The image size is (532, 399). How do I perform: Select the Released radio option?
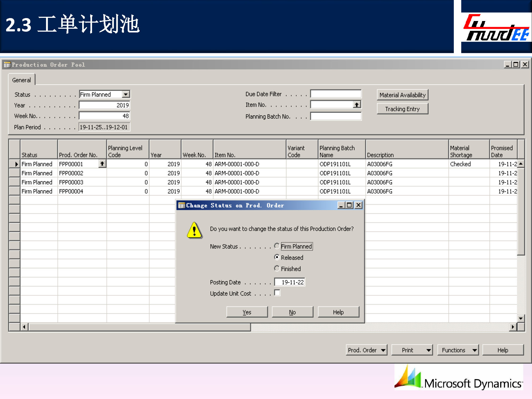tap(277, 257)
